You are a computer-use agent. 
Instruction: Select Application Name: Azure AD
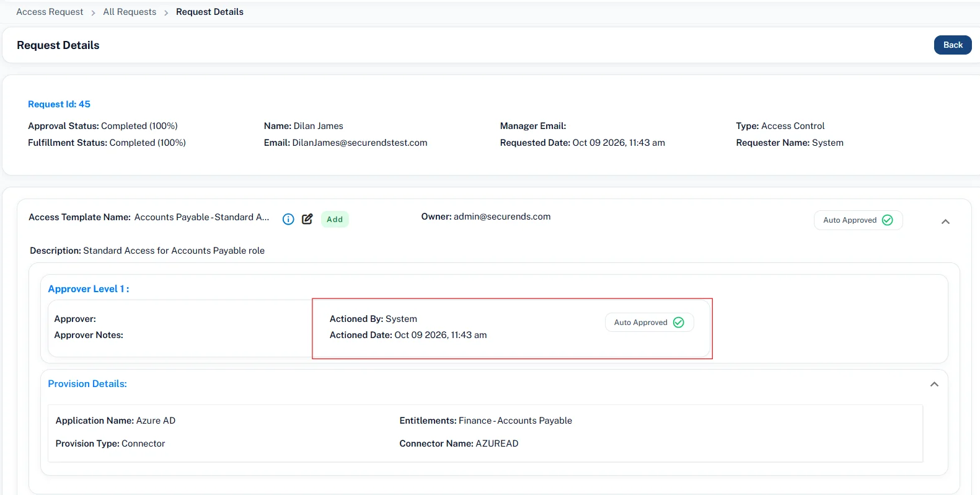(115, 421)
